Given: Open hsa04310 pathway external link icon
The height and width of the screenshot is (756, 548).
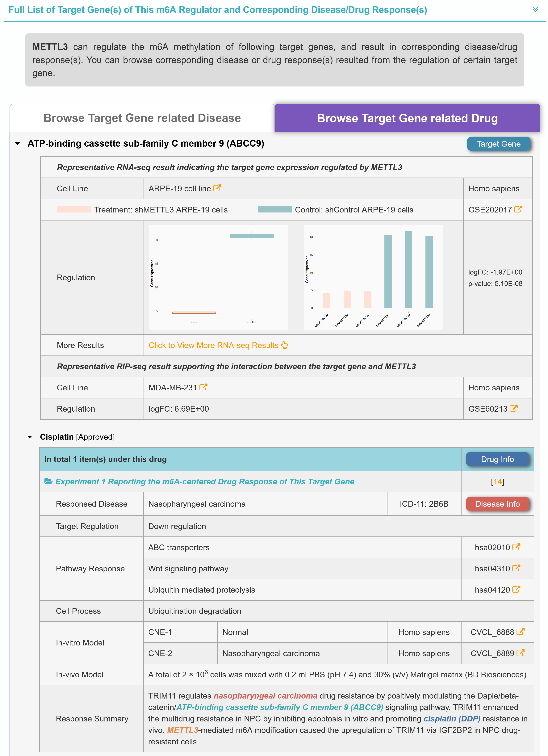Looking at the screenshot, I should [516, 568].
